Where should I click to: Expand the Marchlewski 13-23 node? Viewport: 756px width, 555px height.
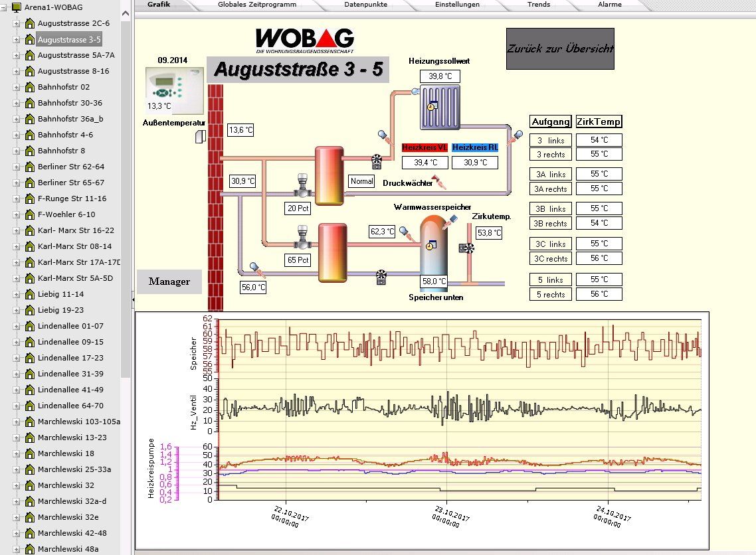pos(17,438)
